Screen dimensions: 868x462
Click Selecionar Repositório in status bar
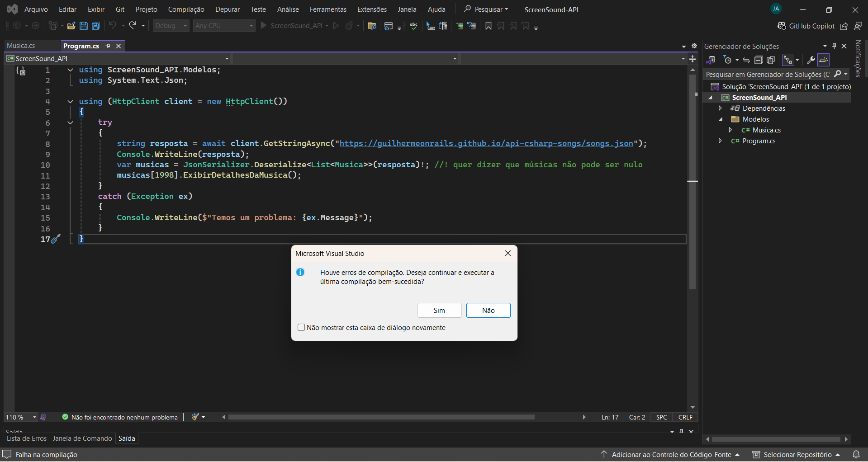click(x=796, y=454)
